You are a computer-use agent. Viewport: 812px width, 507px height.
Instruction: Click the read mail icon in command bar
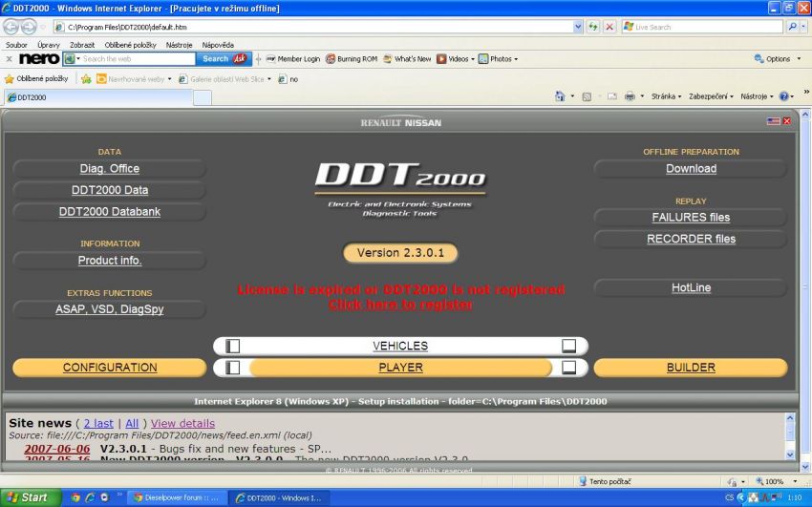pos(612,96)
